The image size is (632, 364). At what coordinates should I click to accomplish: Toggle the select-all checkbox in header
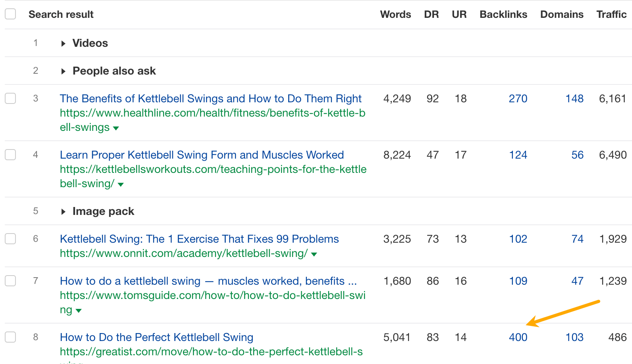[10, 14]
